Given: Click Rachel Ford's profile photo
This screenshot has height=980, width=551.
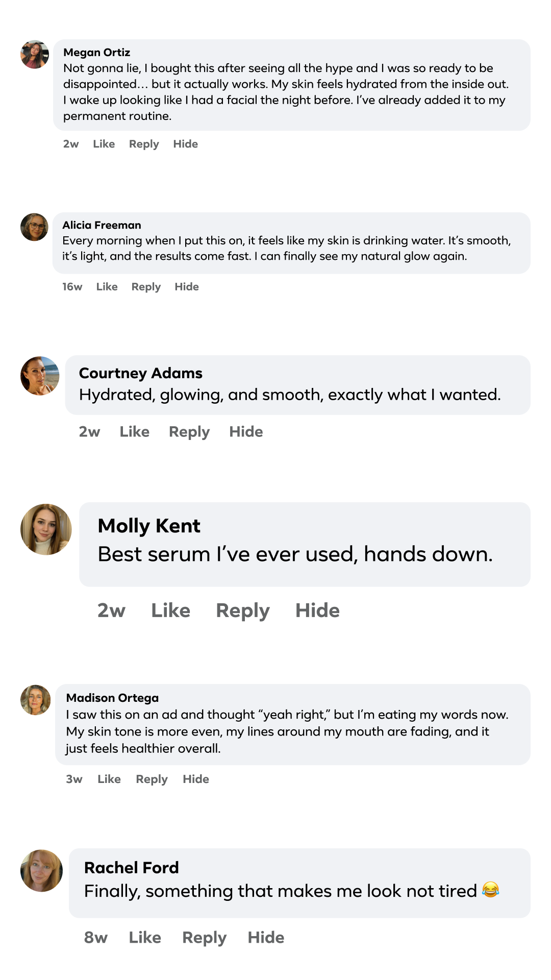Looking at the screenshot, I should pos(41,871).
